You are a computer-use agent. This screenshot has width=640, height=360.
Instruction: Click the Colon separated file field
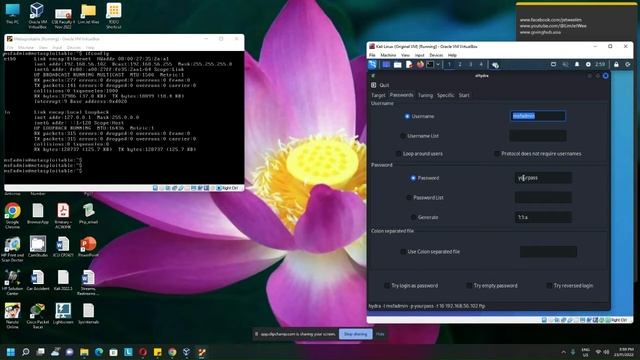pyautogui.click(x=548, y=251)
